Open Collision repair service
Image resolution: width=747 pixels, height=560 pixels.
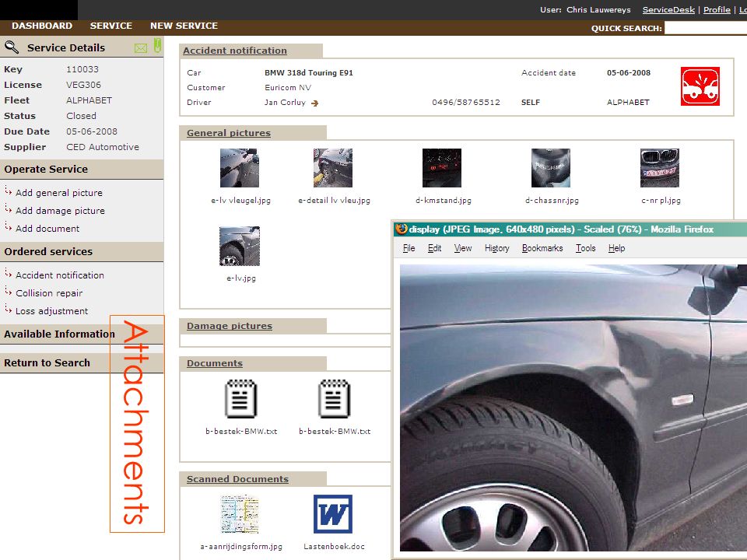coord(49,293)
